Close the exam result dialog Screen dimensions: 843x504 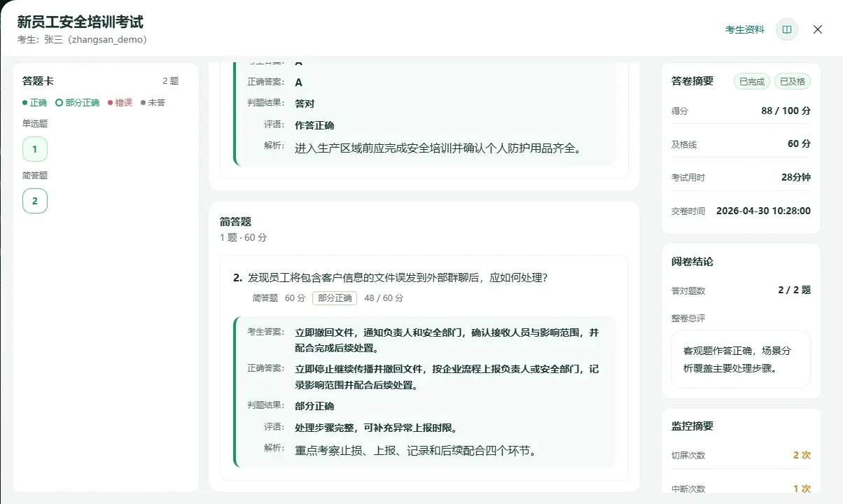click(x=818, y=29)
